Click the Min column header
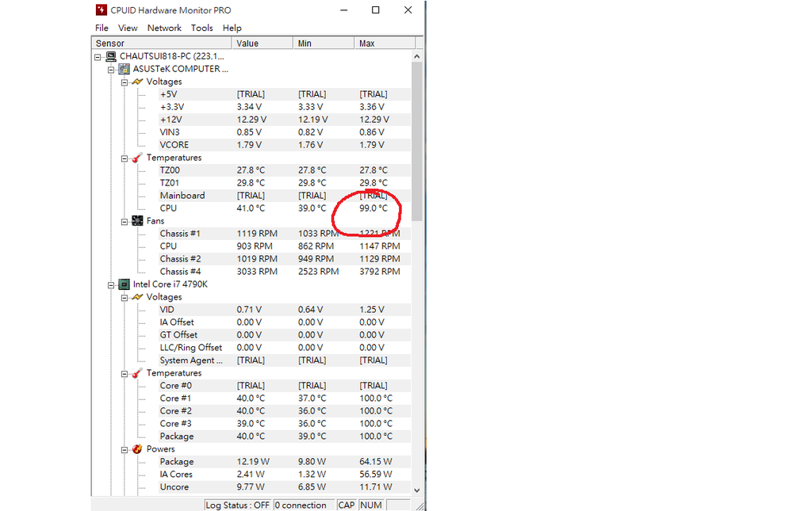812x511 pixels. 324,43
